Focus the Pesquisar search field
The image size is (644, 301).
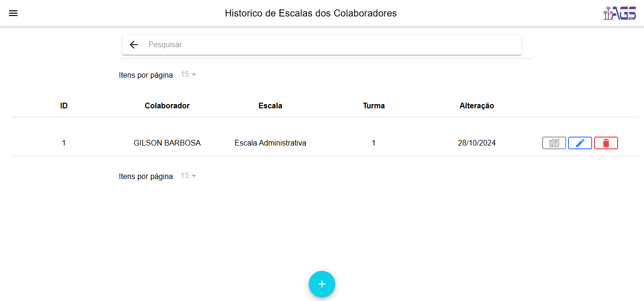330,45
